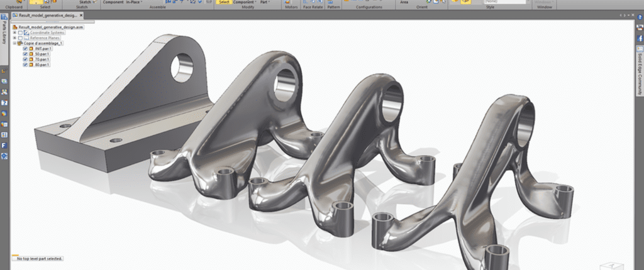
Task: Select the 80.par:1 part name
Action: [42, 65]
